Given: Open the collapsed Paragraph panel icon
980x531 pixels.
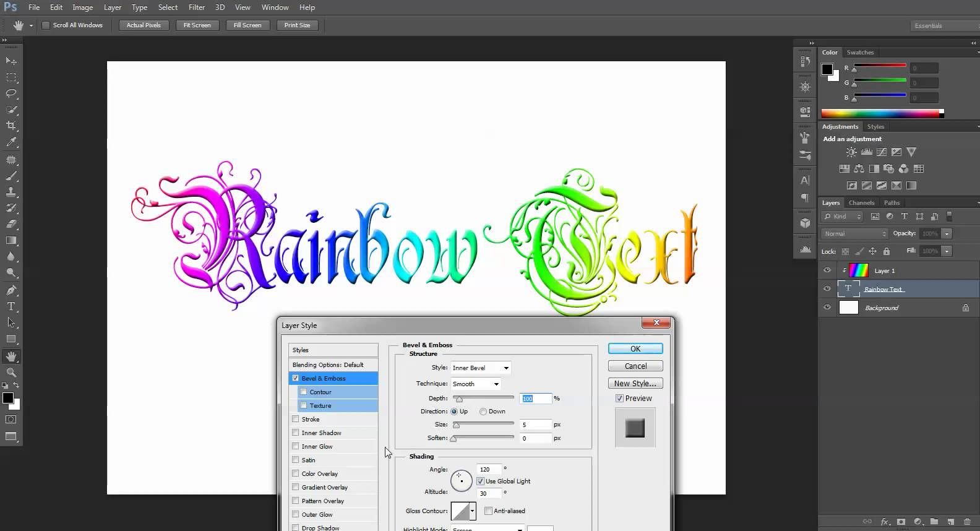Looking at the screenshot, I should click(x=805, y=198).
